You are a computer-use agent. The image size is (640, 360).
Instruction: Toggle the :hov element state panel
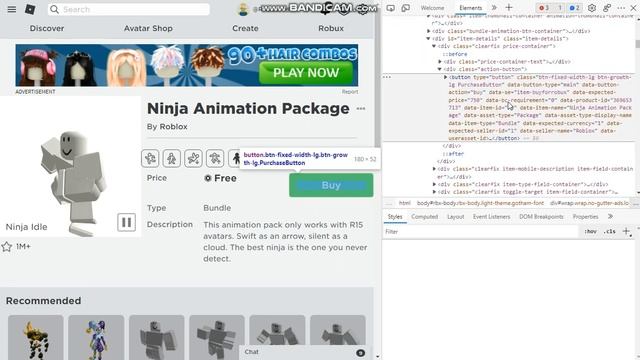click(x=590, y=231)
